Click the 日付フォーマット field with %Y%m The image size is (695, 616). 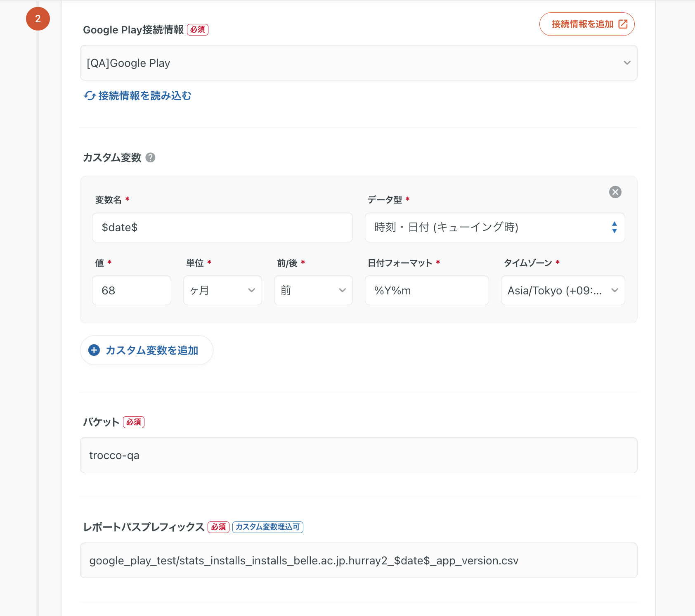coord(426,290)
